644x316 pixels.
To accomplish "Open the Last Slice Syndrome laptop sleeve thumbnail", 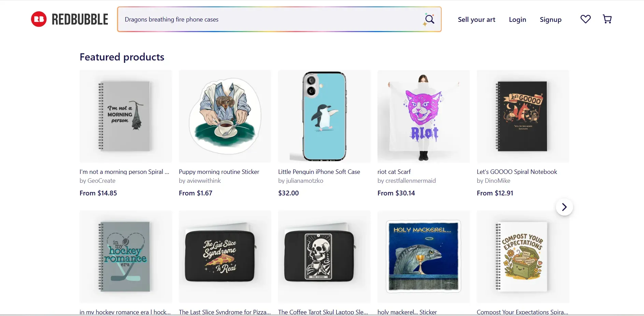I will click(225, 257).
